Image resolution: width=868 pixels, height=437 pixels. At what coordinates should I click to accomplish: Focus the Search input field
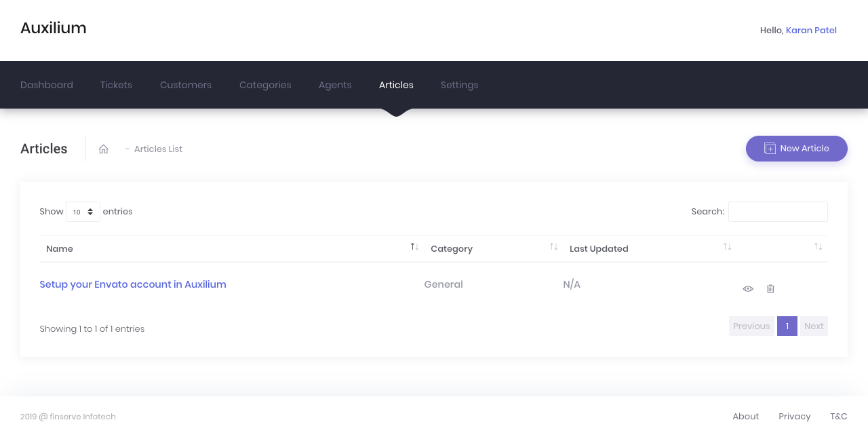click(778, 212)
